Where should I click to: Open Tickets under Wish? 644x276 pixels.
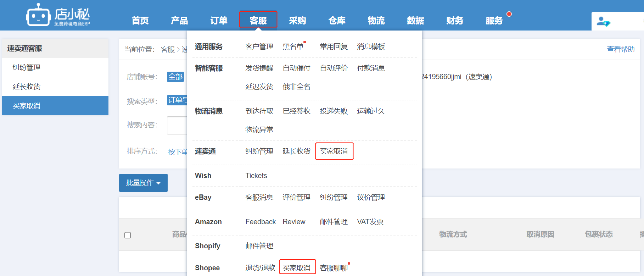(256, 176)
